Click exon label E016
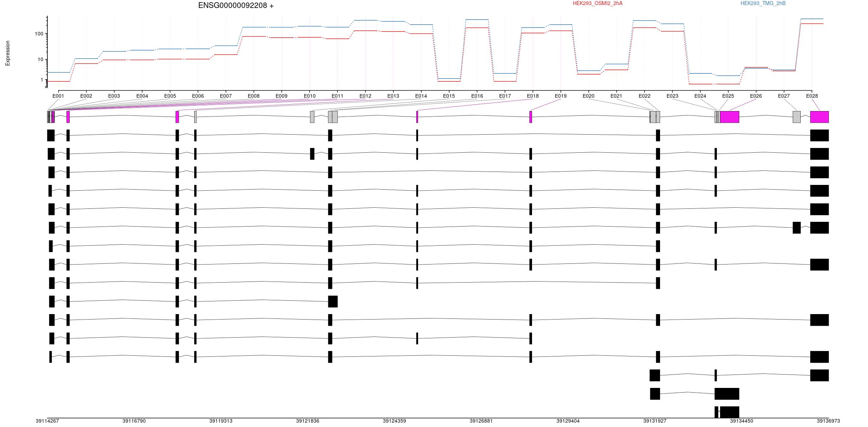Image resolution: width=868 pixels, height=427 pixels. tap(477, 96)
